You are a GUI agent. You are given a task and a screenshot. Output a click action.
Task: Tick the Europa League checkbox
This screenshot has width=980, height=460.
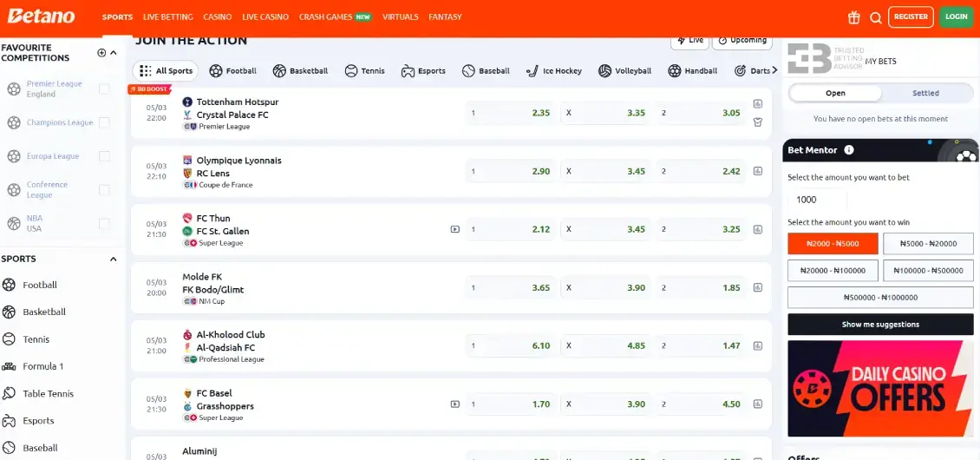tap(104, 156)
